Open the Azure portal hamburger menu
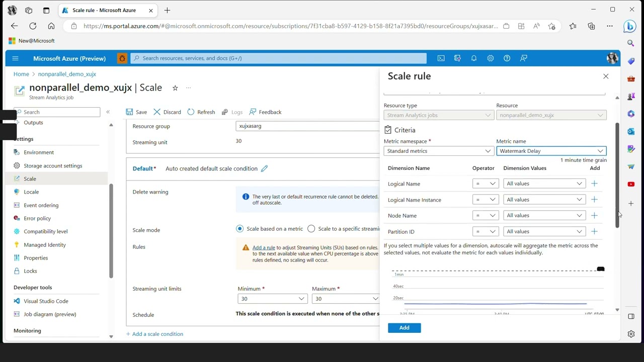Image resolution: width=644 pixels, height=362 pixels. (15, 58)
